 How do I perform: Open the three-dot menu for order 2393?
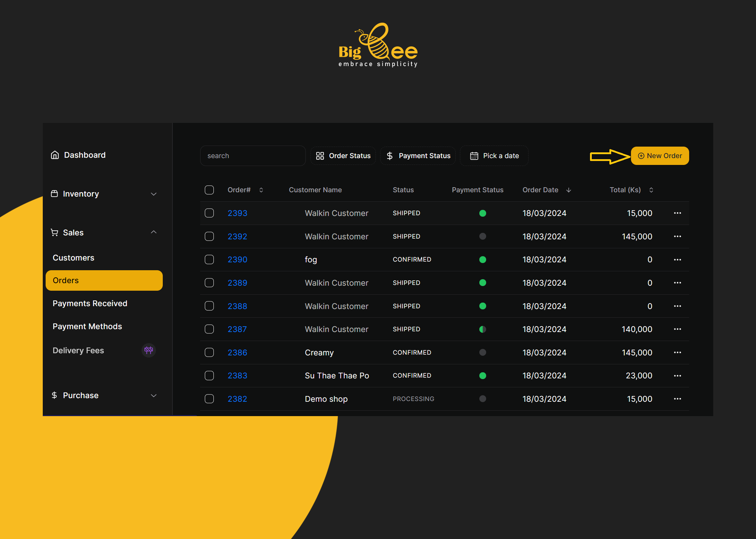tap(677, 213)
